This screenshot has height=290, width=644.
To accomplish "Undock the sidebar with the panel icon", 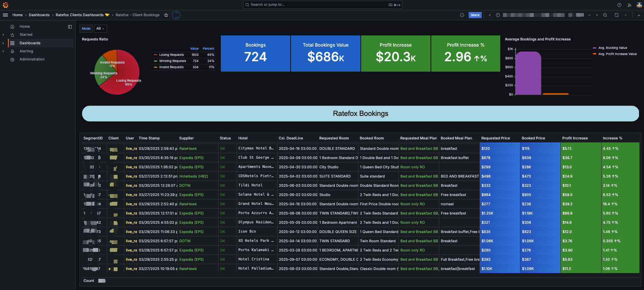I will 70,27.
